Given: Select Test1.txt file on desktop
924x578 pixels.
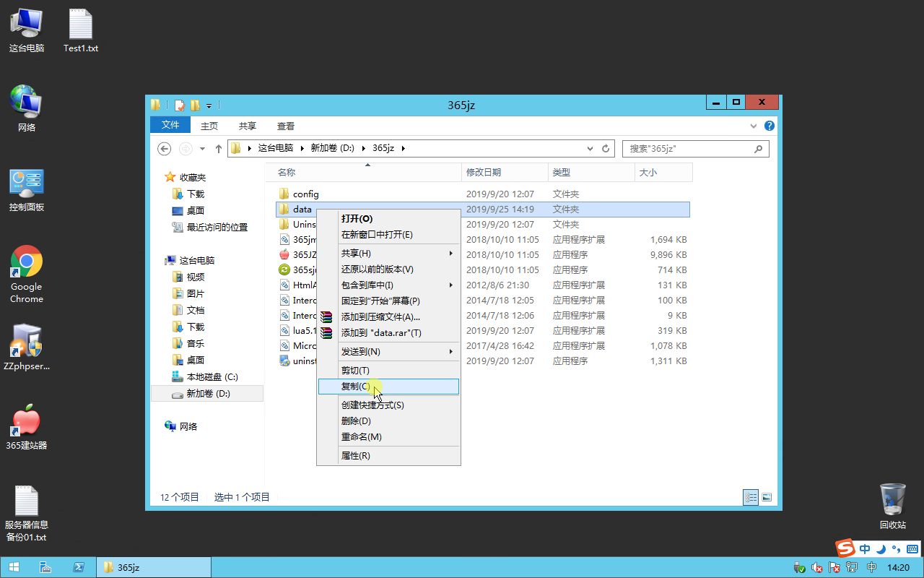Looking at the screenshot, I should click(x=80, y=30).
